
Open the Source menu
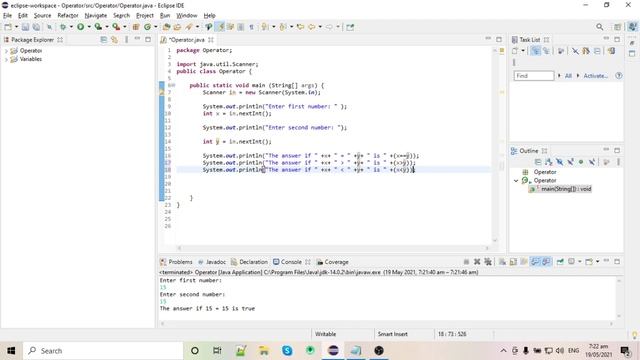[x=42, y=16]
